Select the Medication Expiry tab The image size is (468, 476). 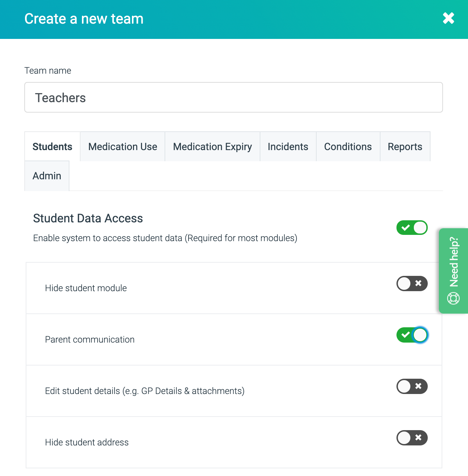(x=212, y=146)
